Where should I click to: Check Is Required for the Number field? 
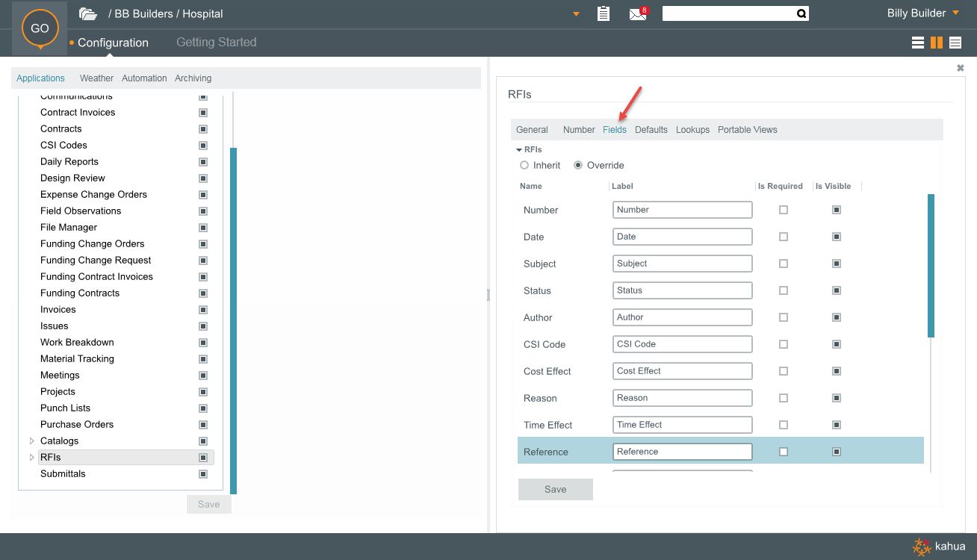click(783, 210)
